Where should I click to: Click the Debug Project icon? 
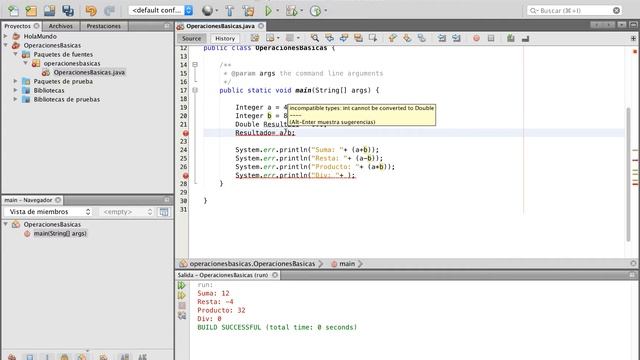[x=291, y=10]
